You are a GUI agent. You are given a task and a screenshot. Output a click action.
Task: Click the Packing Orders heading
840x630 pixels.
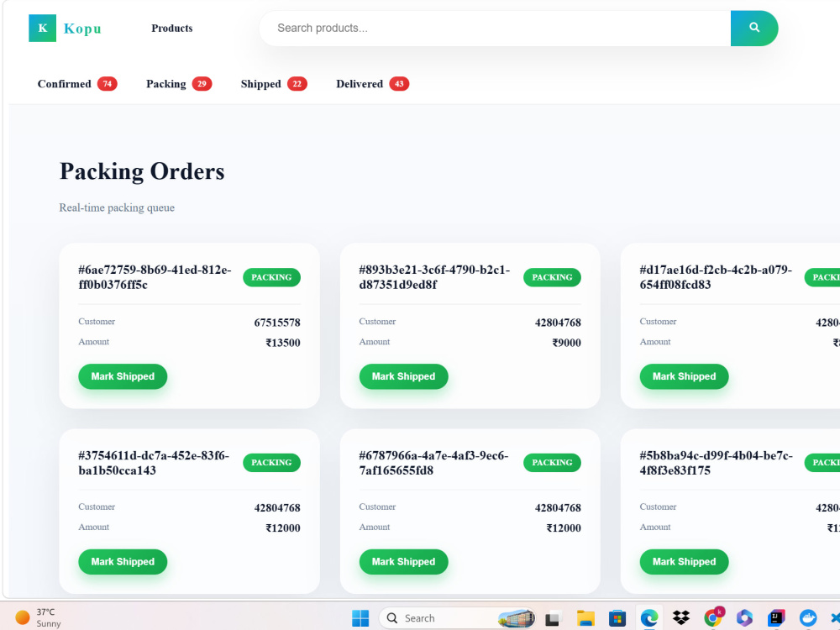pos(142,172)
